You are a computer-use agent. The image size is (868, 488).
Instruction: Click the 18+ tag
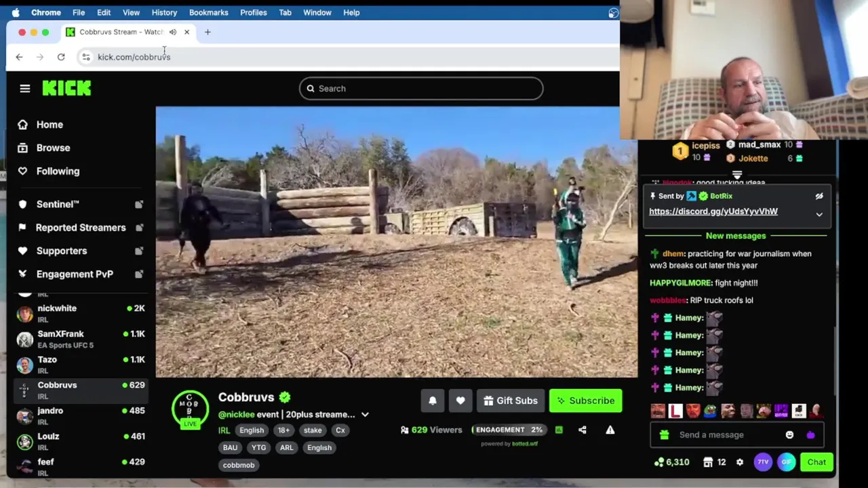pyautogui.click(x=283, y=430)
